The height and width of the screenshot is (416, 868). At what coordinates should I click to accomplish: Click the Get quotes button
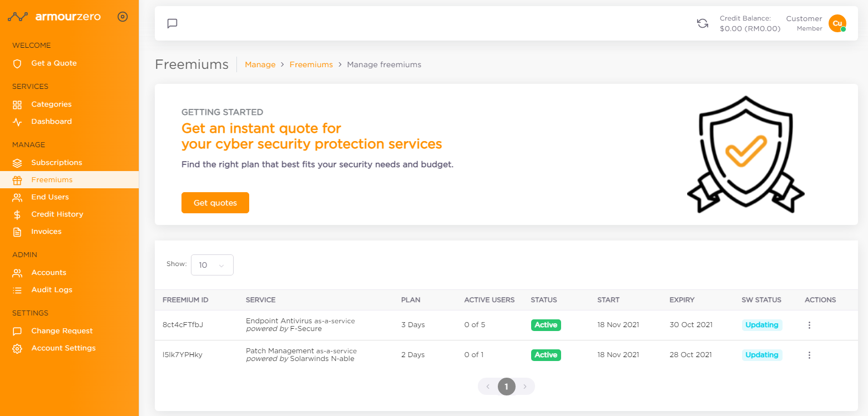[x=215, y=203]
